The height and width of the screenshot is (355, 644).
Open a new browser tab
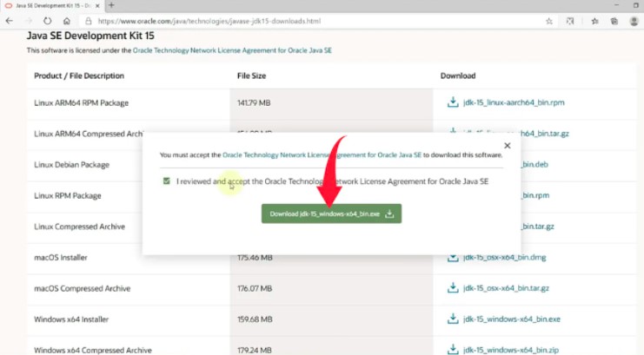click(111, 5)
